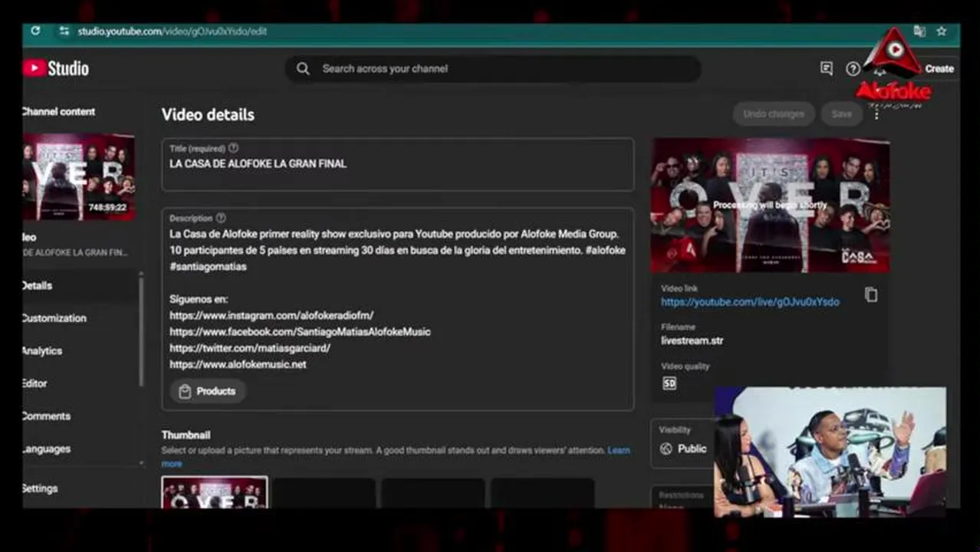Click the Visibility globe icon
980x552 pixels.
(x=666, y=449)
